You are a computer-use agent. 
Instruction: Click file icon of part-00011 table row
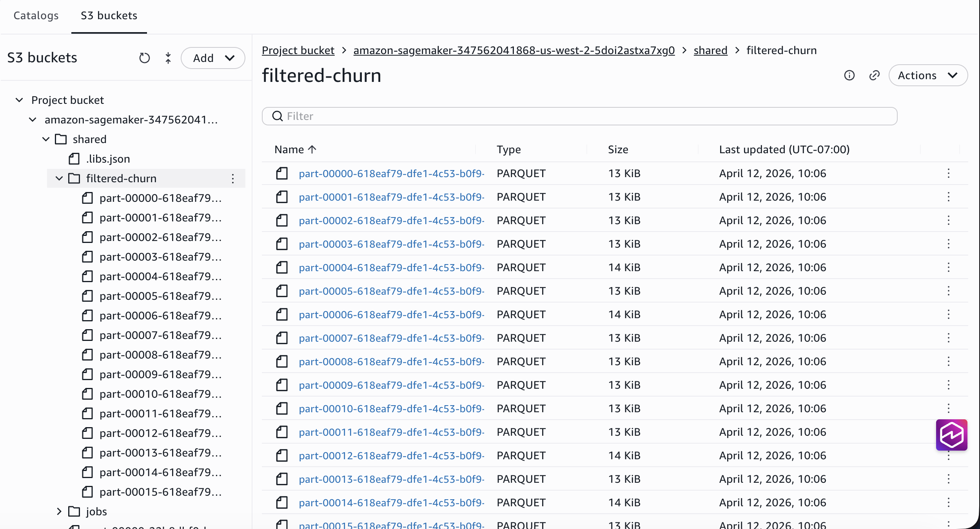point(282,432)
